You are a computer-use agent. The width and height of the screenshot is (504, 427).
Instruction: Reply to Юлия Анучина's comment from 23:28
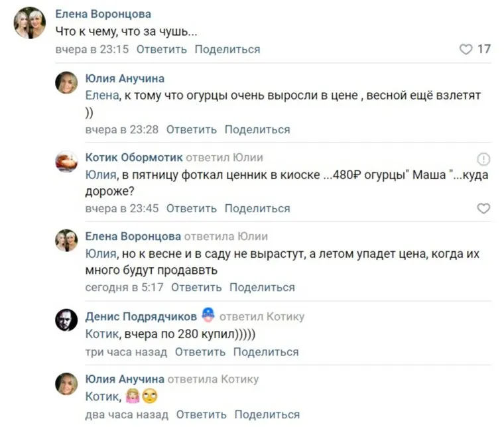pyautogui.click(x=191, y=129)
